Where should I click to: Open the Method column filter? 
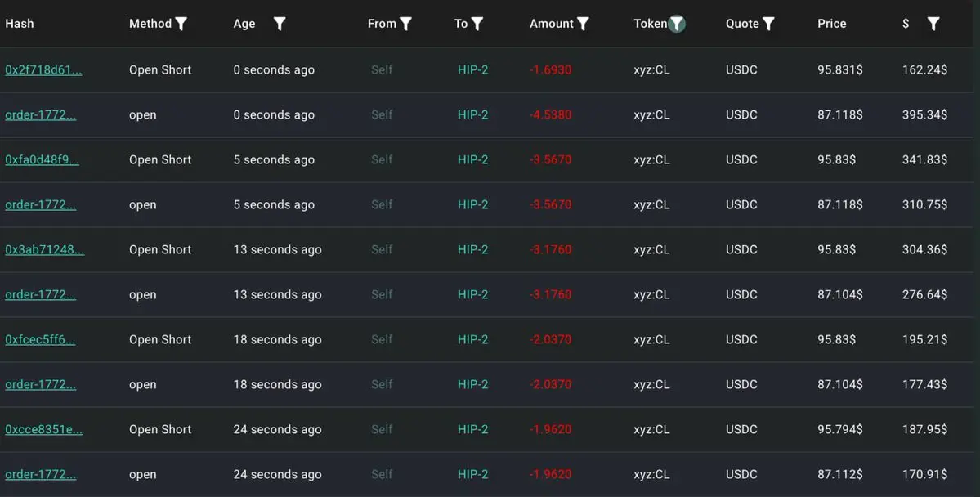tap(181, 24)
